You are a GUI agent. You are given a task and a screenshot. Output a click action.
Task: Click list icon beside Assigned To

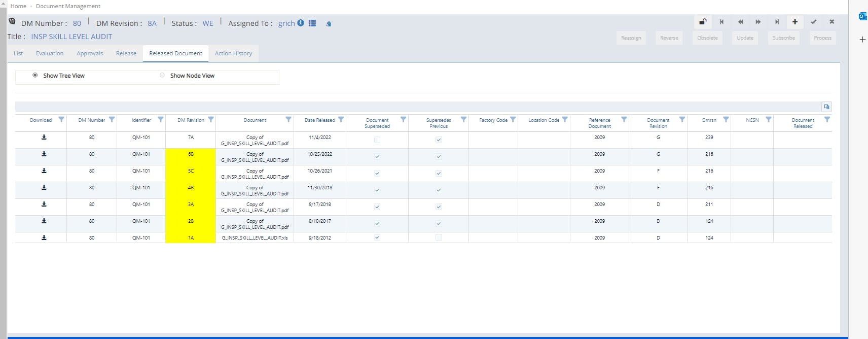pyautogui.click(x=312, y=23)
